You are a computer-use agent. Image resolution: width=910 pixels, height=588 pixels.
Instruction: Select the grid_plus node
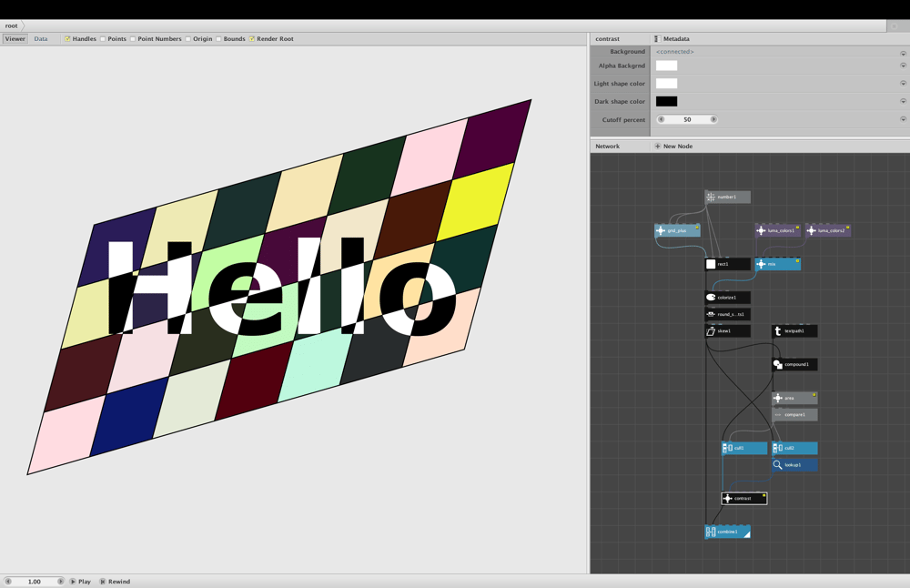pos(677,230)
